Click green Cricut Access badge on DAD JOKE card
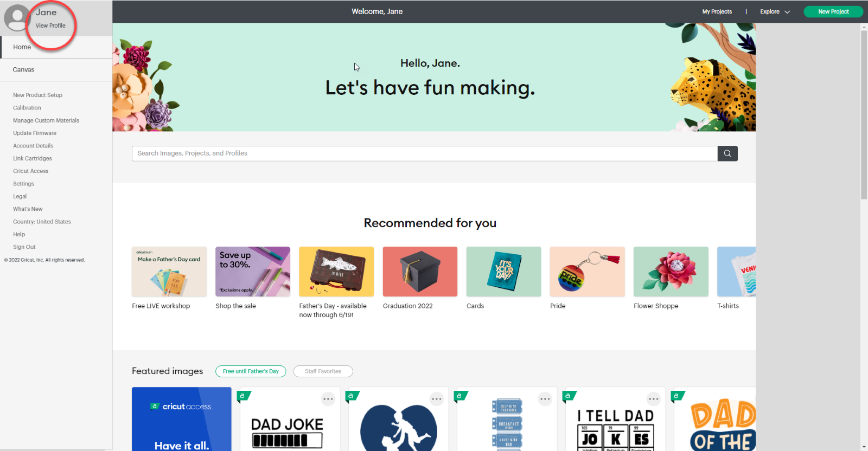Screen dimensions: 868x451 point(242,396)
